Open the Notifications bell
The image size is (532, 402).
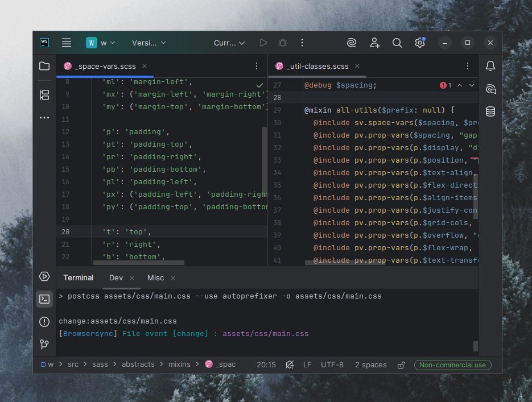click(x=490, y=66)
